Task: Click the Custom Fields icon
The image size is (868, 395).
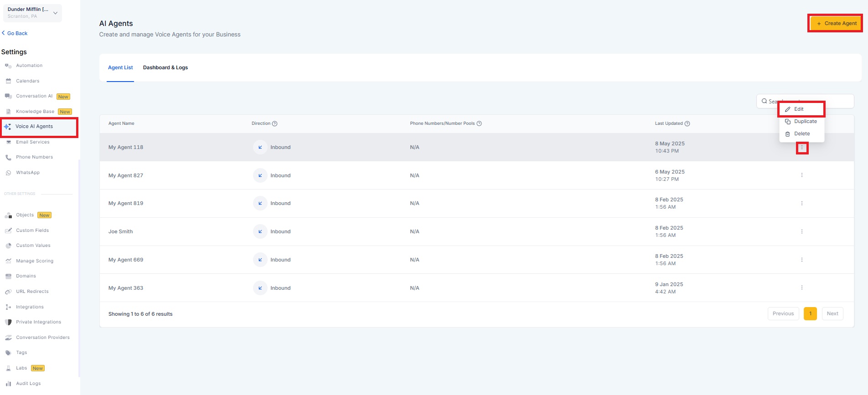Action: (8, 231)
